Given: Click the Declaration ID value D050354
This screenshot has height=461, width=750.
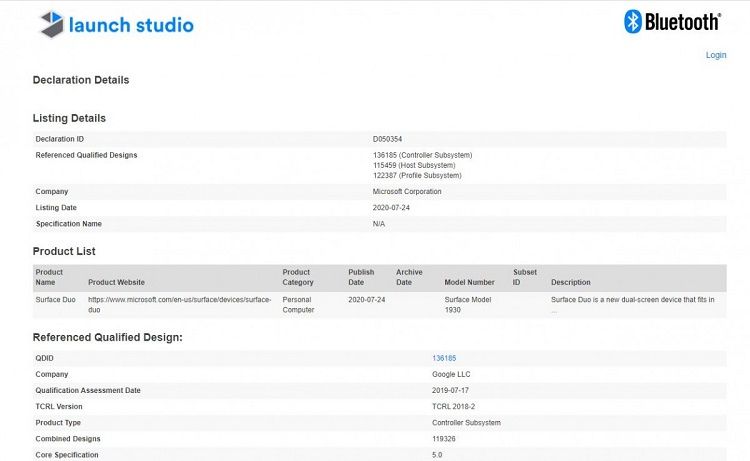Looking at the screenshot, I should 387,139.
